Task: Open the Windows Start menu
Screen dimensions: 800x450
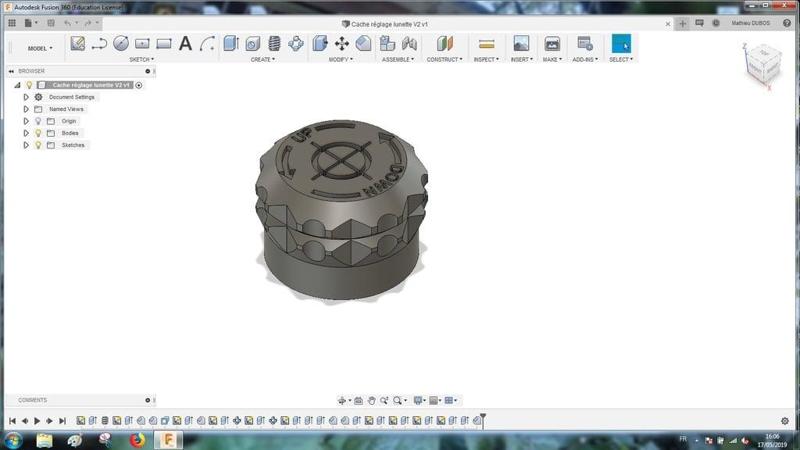Action: [13, 440]
